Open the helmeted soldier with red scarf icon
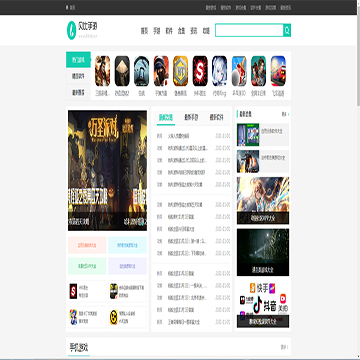This screenshot has width=360, height=360. [161, 71]
